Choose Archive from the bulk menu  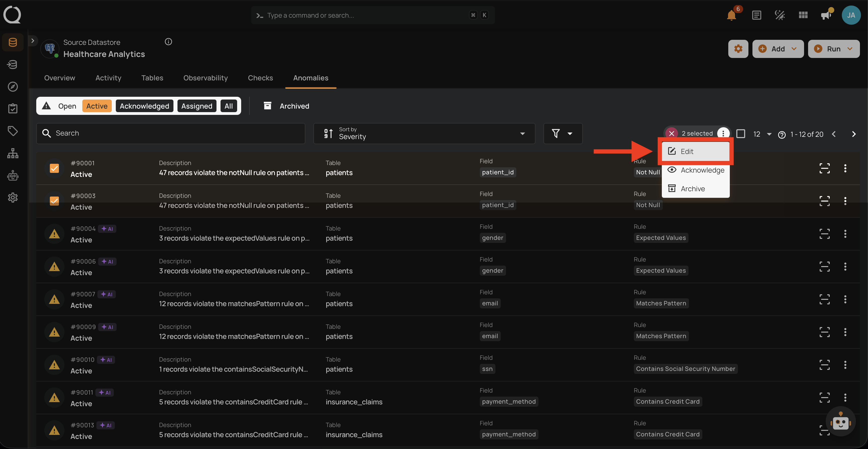point(696,188)
